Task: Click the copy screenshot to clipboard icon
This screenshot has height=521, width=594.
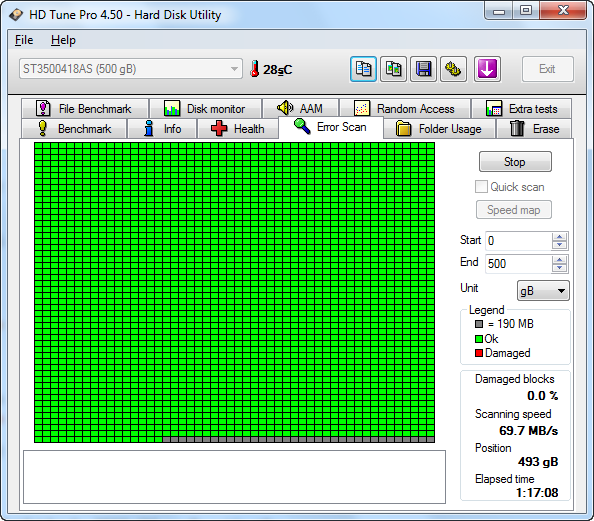Action: 393,69
